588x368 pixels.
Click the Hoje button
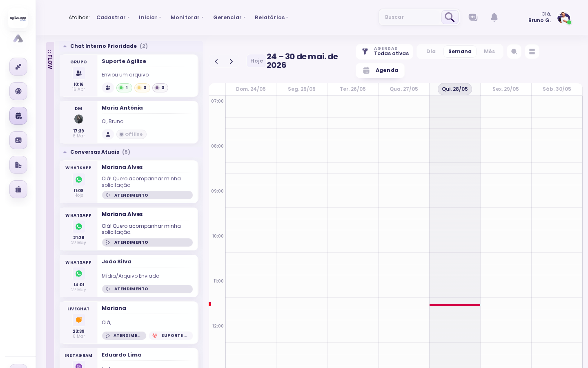256,61
